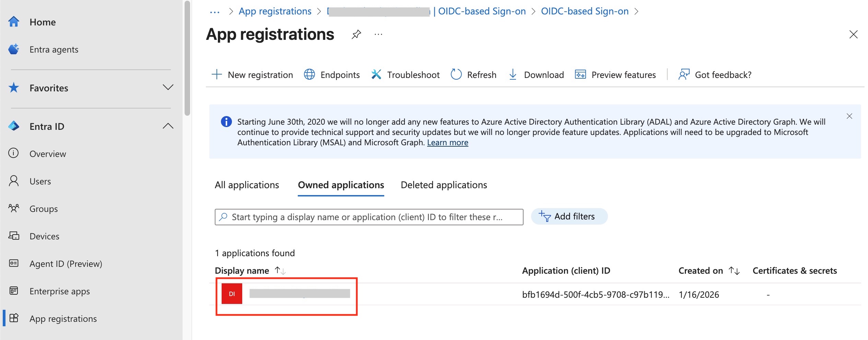Sort by Created on column arrows
The width and height of the screenshot is (868, 340).
(x=734, y=271)
